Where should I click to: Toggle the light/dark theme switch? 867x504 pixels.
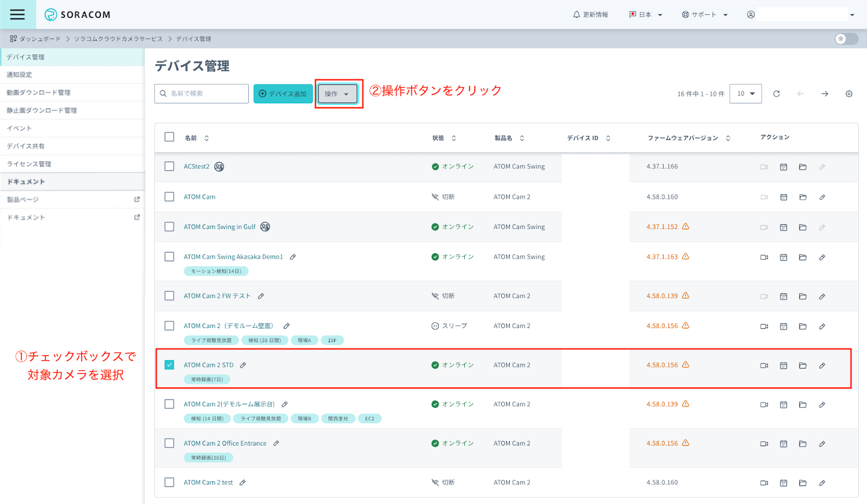click(846, 39)
